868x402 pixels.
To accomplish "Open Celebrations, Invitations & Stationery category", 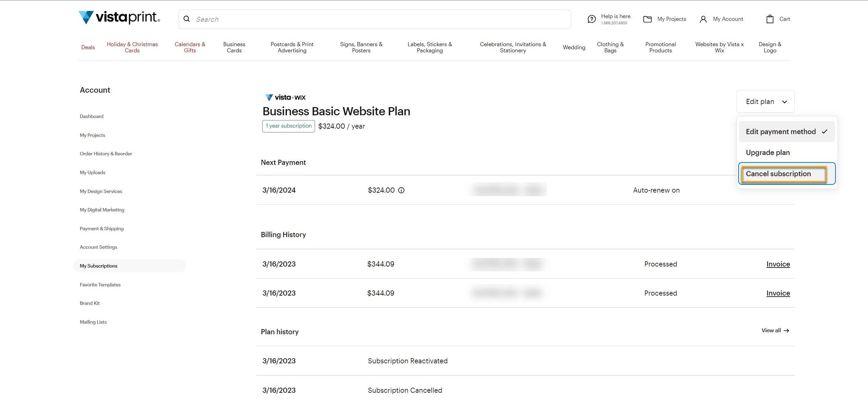I will pos(513,47).
